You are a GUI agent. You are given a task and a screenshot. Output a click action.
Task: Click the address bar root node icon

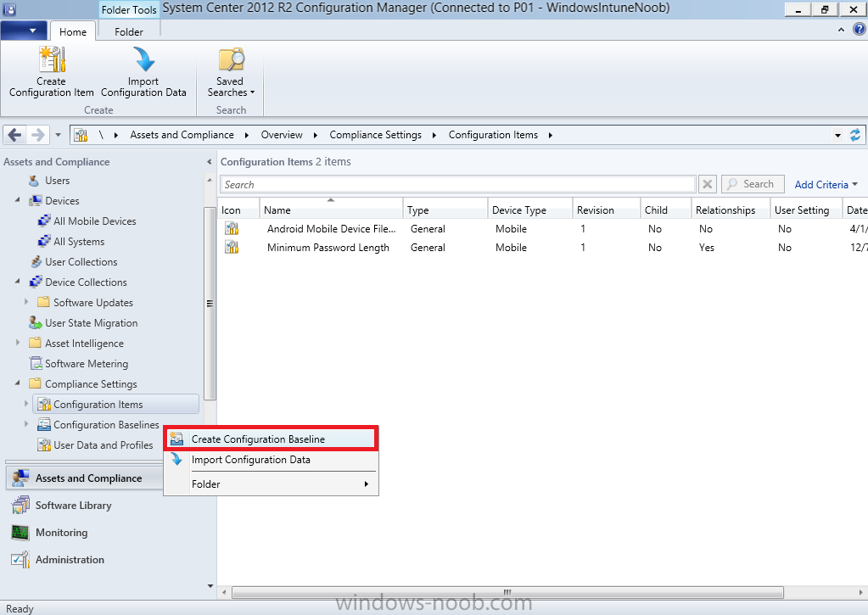coord(81,135)
